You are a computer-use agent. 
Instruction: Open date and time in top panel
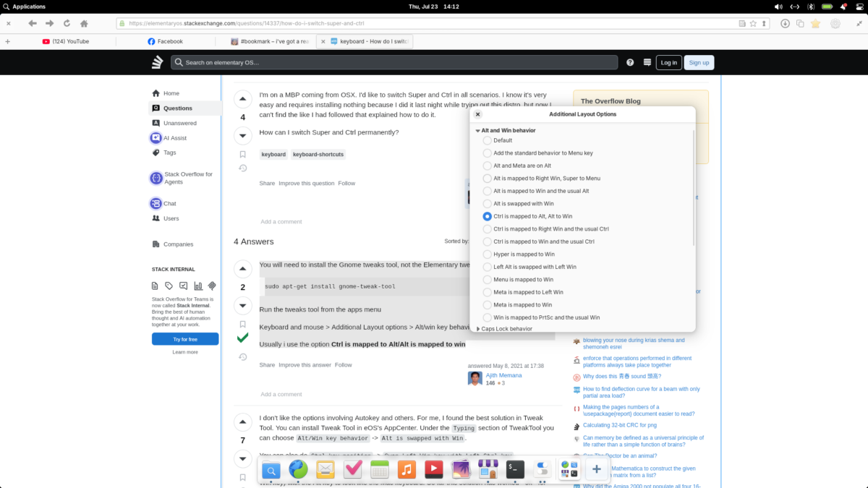[434, 7]
